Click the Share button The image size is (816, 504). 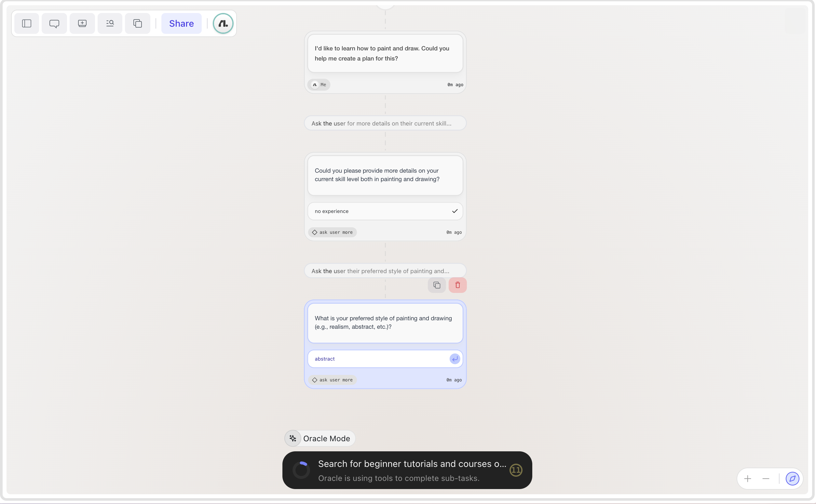pos(182,23)
